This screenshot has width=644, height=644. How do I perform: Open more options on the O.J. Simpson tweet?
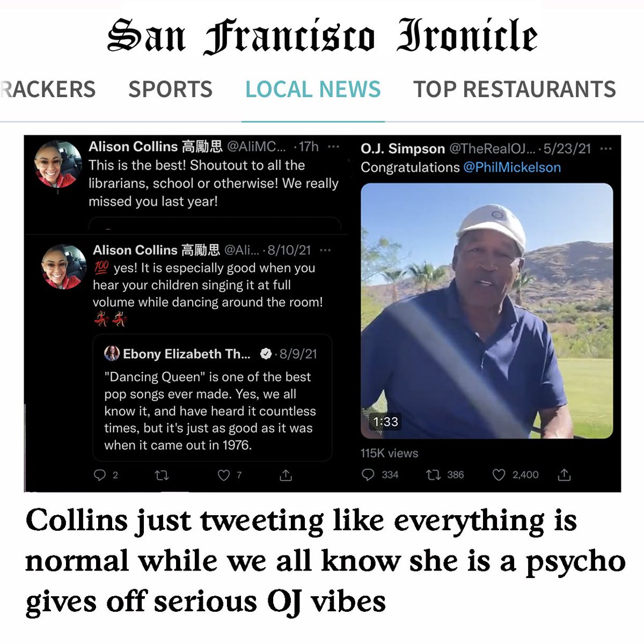pyautogui.click(x=606, y=149)
